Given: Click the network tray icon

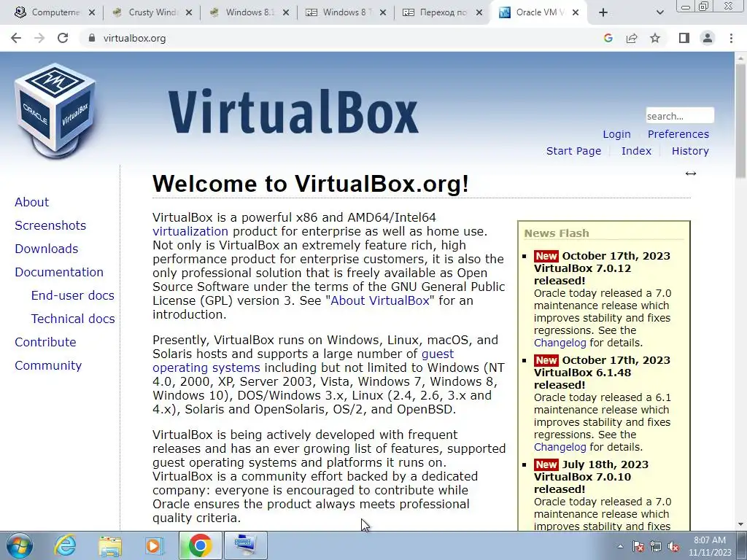Looking at the screenshot, I should coord(656,546).
